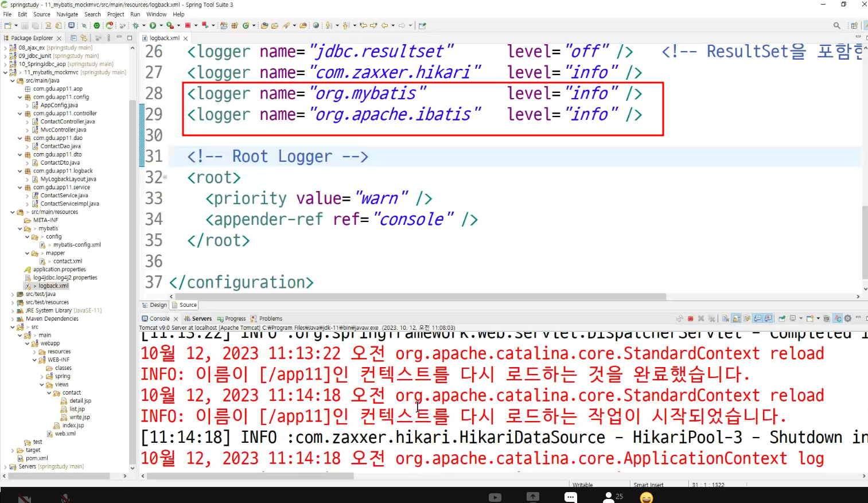Click the Save All toolbar icon
The width and height of the screenshot is (868, 503).
pyautogui.click(x=36, y=25)
